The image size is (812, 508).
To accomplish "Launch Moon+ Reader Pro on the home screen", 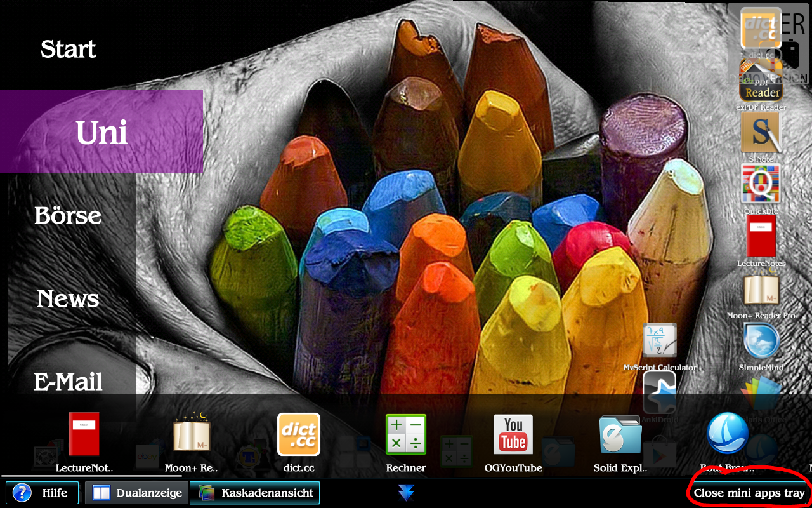I will point(761,289).
